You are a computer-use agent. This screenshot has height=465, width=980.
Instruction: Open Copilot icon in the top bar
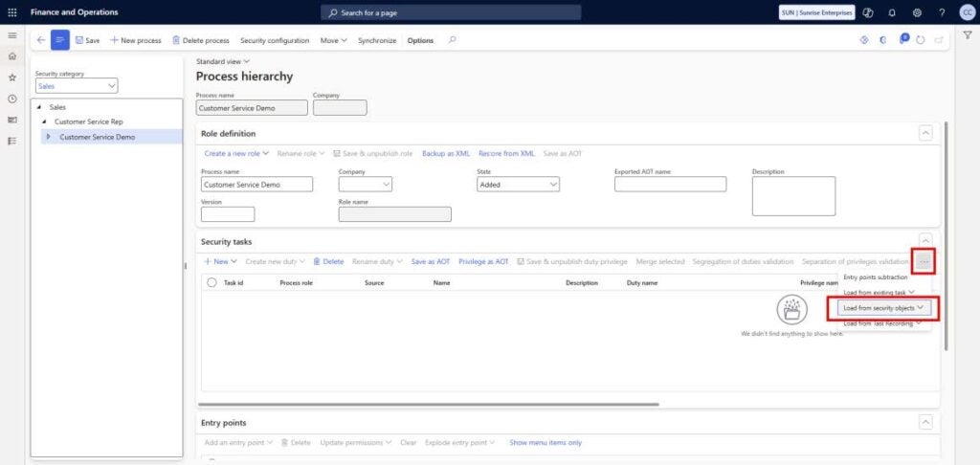(x=867, y=12)
